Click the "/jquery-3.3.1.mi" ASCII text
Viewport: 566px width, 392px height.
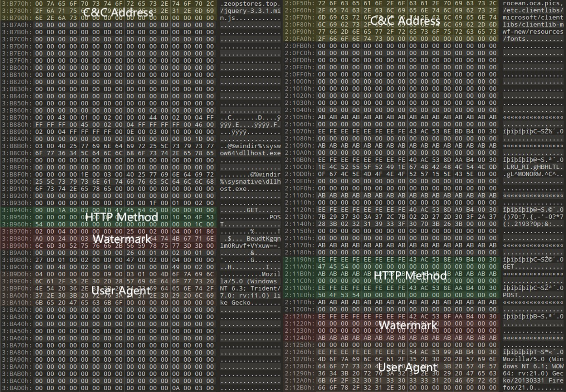pos(250,11)
